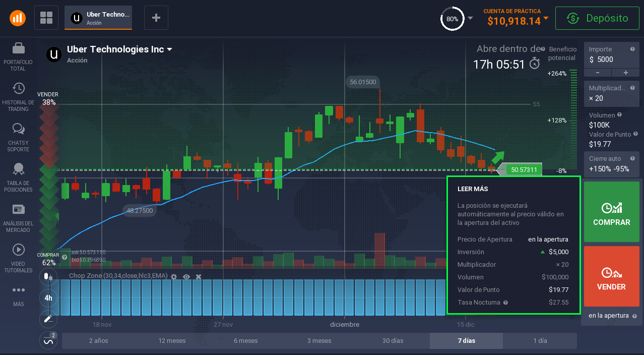Open the drawing tools pencil icon
The width and height of the screenshot is (644, 355).
click(48, 319)
